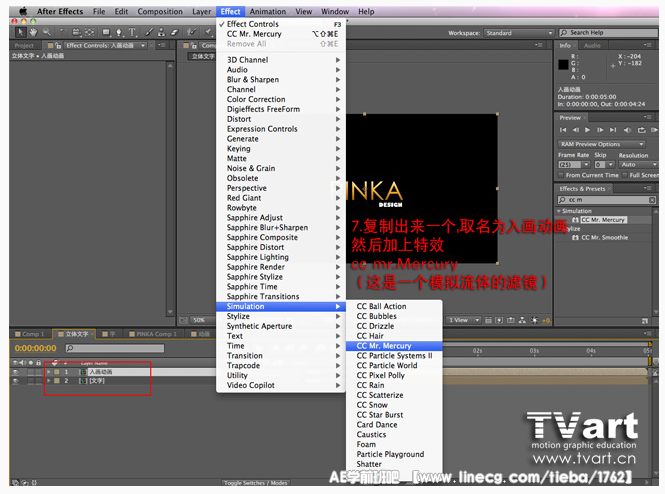Select the Unified Camera tool
This screenshot has width=665, height=494.
[76, 32]
